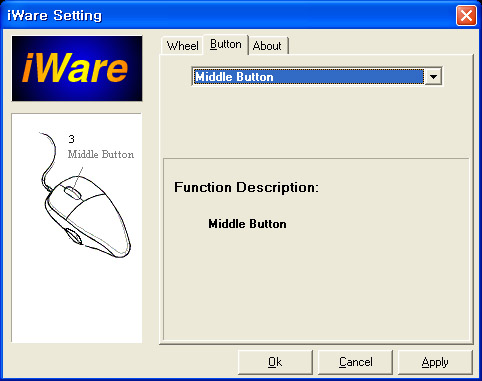Click the iWare logo banner
The width and height of the screenshot is (482, 381).
click(77, 68)
